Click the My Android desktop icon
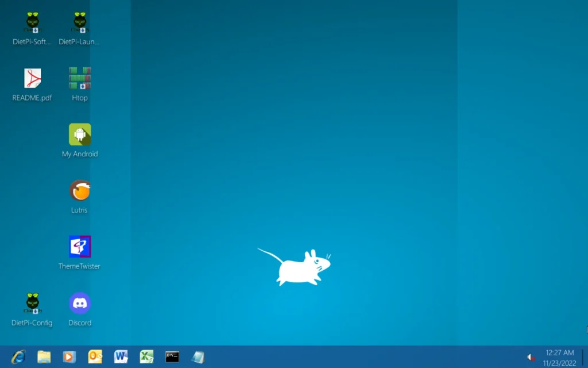 tap(80, 135)
